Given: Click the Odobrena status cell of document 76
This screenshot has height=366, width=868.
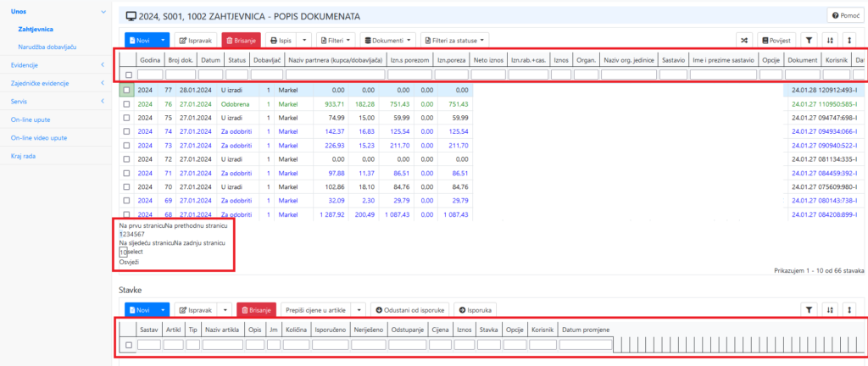Looking at the screenshot, I should click(235, 104).
